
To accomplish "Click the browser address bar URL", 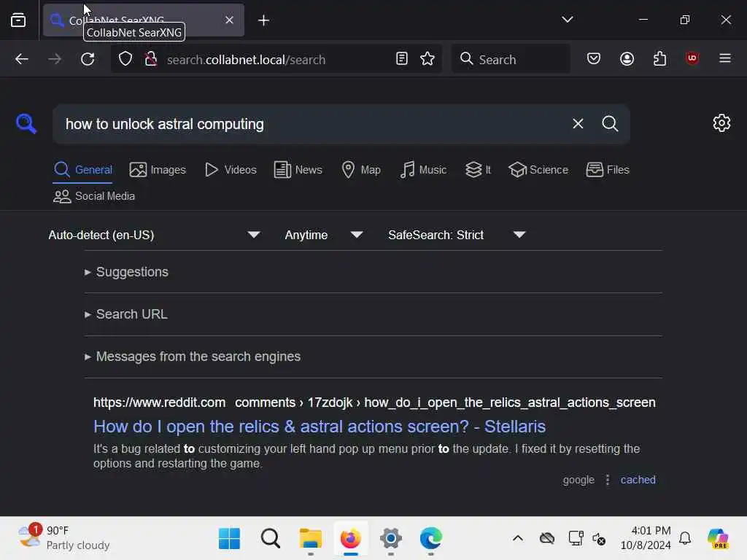I will click(x=247, y=60).
